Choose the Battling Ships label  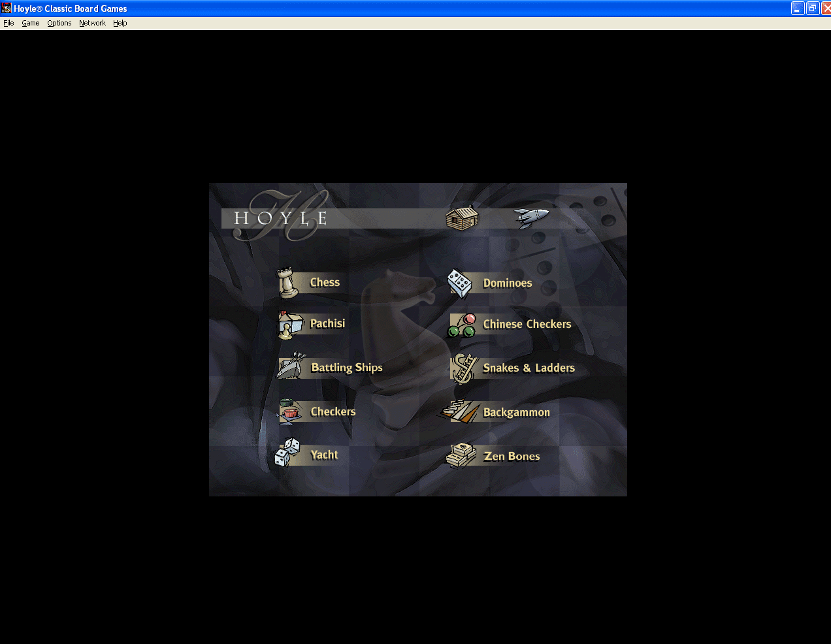click(x=347, y=367)
